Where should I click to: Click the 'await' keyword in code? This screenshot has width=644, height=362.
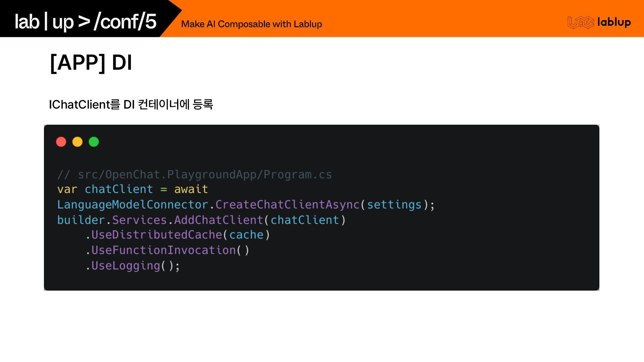point(191,189)
